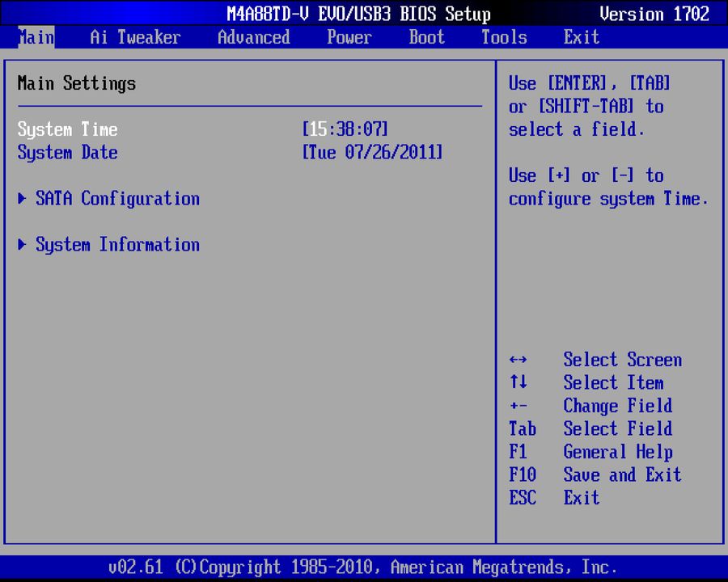
Task: Open the Boot menu
Action: 426,37
